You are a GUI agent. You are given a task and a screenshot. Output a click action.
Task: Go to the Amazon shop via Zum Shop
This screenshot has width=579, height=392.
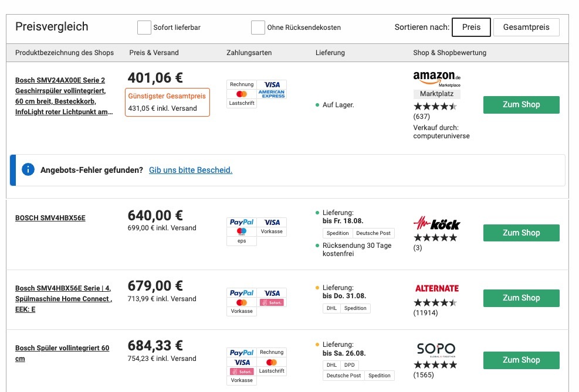click(521, 105)
